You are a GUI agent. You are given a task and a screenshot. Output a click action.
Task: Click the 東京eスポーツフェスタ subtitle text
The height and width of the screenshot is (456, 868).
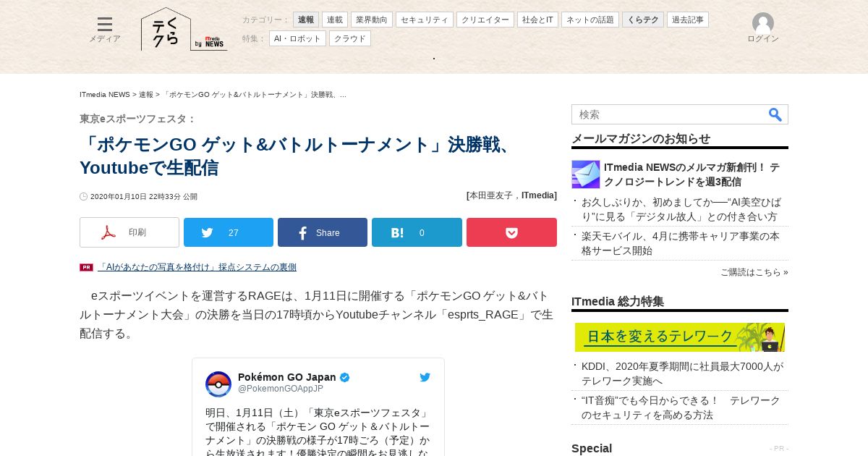[138, 119]
